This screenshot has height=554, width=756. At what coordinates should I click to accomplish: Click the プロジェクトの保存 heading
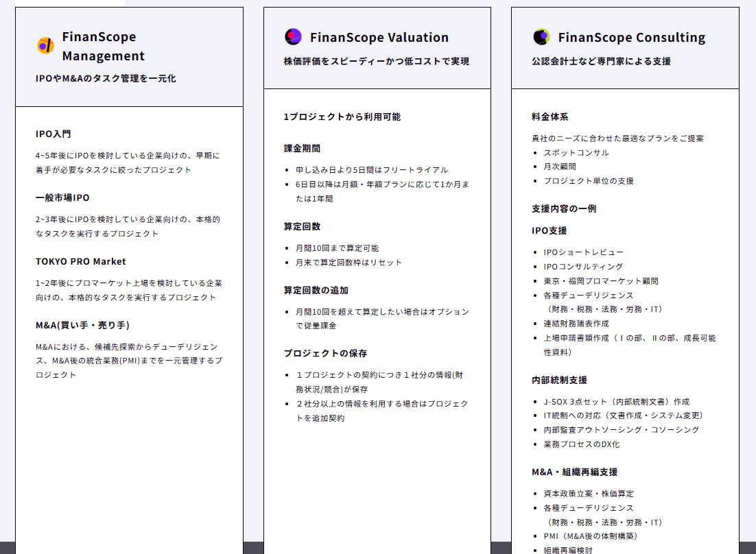(325, 354)
